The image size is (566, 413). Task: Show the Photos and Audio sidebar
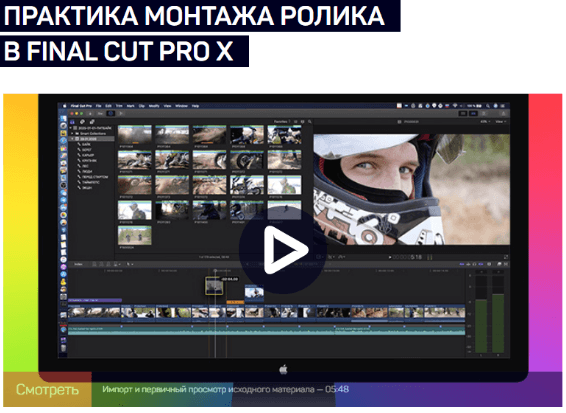point(82,122)
